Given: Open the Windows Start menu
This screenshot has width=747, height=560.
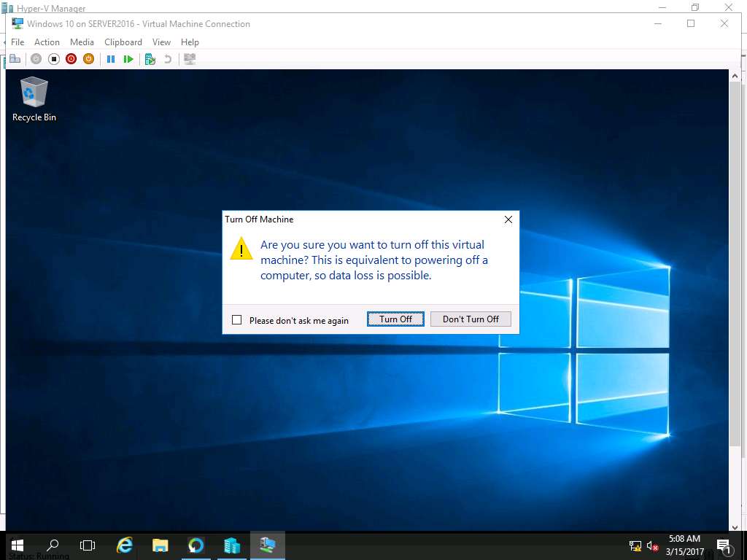Looking at the screenshot, I should coord(18,545).
